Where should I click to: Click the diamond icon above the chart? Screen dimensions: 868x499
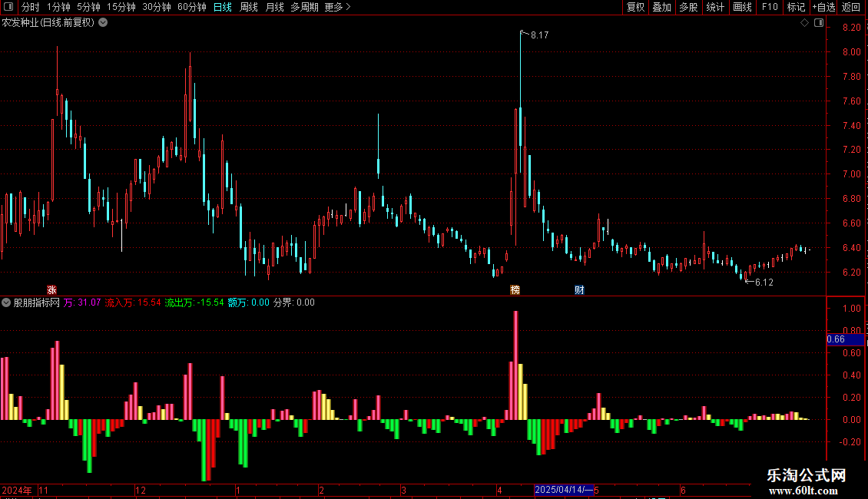[x=805, y=23]
